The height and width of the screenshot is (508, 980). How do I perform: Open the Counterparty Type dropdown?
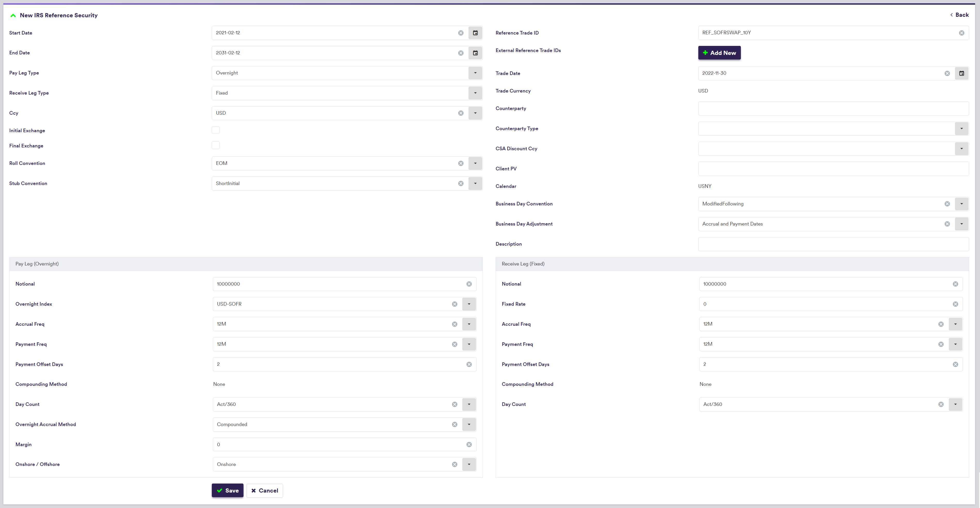tap(961, 129)
